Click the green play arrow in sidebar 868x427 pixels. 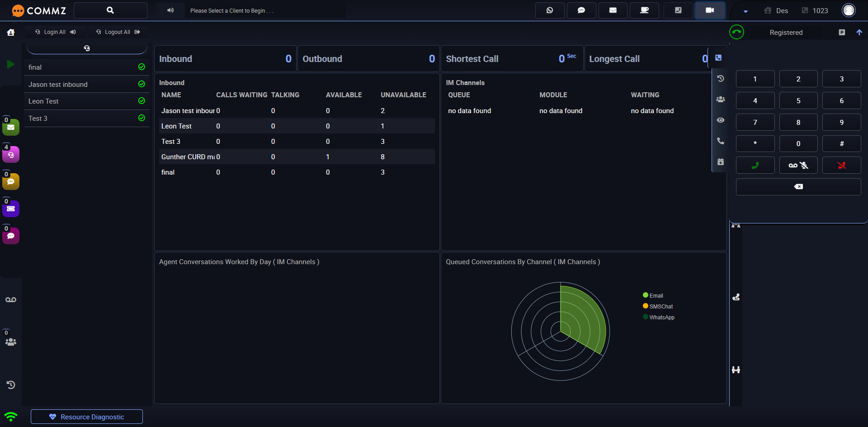click(11, 64)
